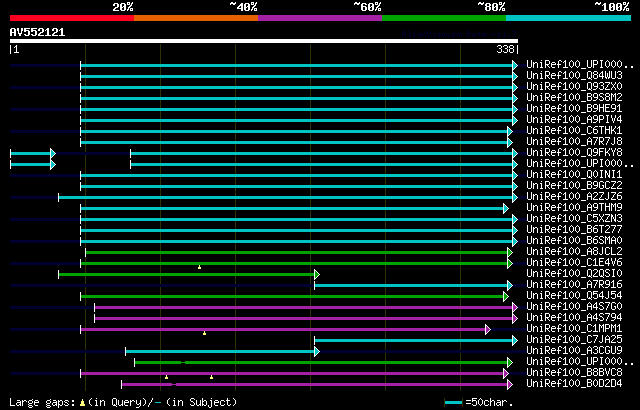Open hit UniRef100_B9HE91
Image resolution: width=640 pixels, height=410 pixels.
[x=574, y=109]
